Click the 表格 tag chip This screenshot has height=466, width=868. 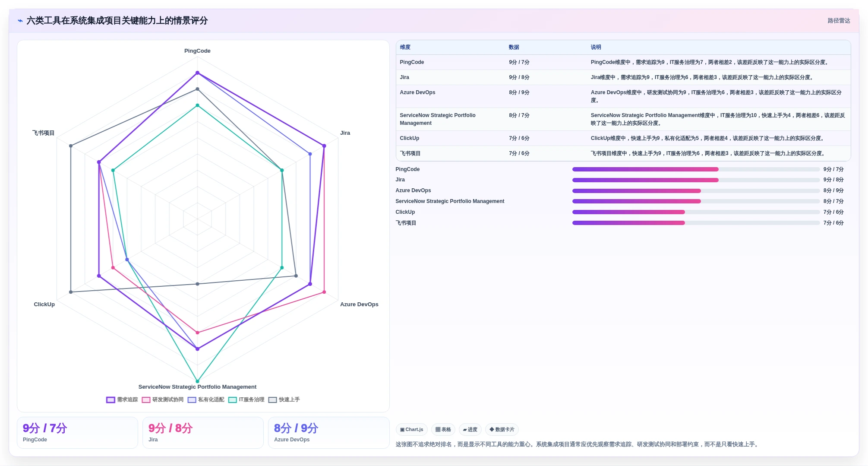[443, 430]
